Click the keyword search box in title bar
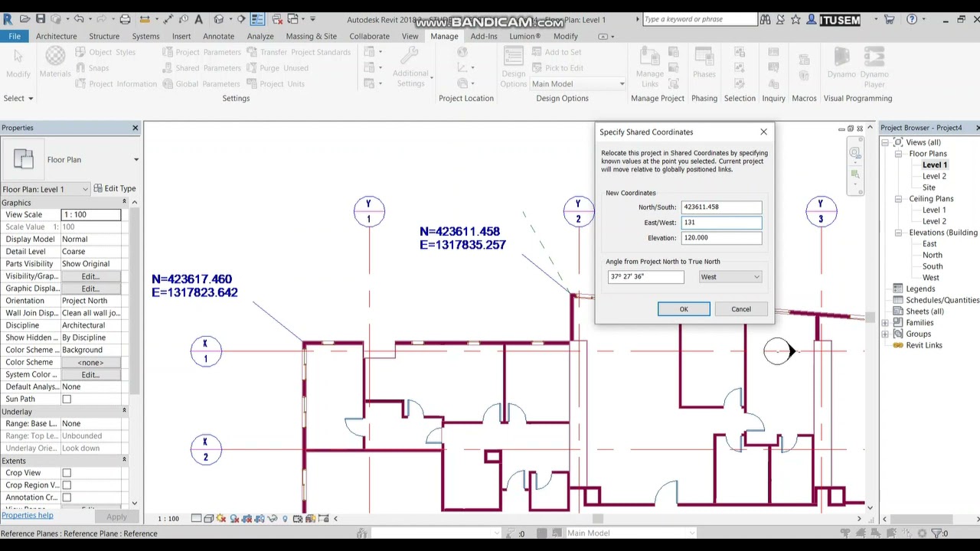Image resolution: width=980 pixels, height=551 pixels. point(699,19)
